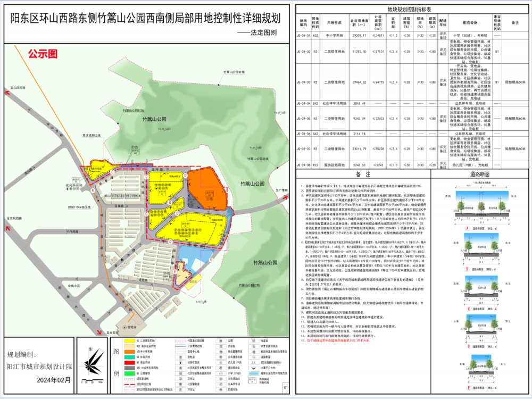Click the red B1 商业用地 swatch
Image resolution: width=532 pixels, height=399 pixels.
pyautogui.click(x=130, y=362)
